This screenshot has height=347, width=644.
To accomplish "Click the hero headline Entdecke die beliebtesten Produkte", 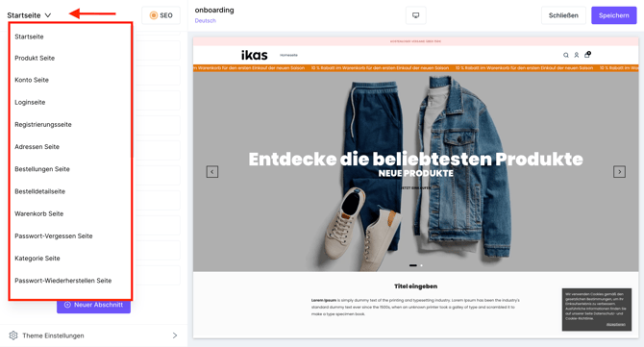I will pyautogui.click(x=415, y=159).
